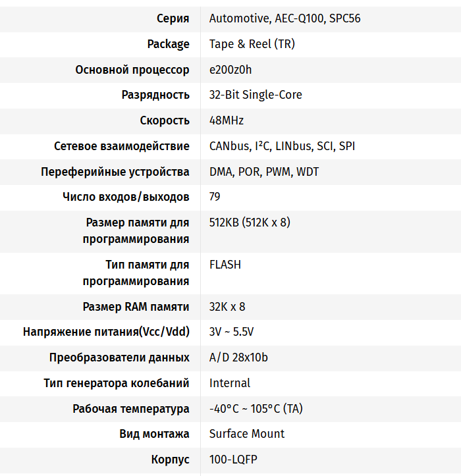
Task: Click the Surface Mount value
Action: (246, 434)
